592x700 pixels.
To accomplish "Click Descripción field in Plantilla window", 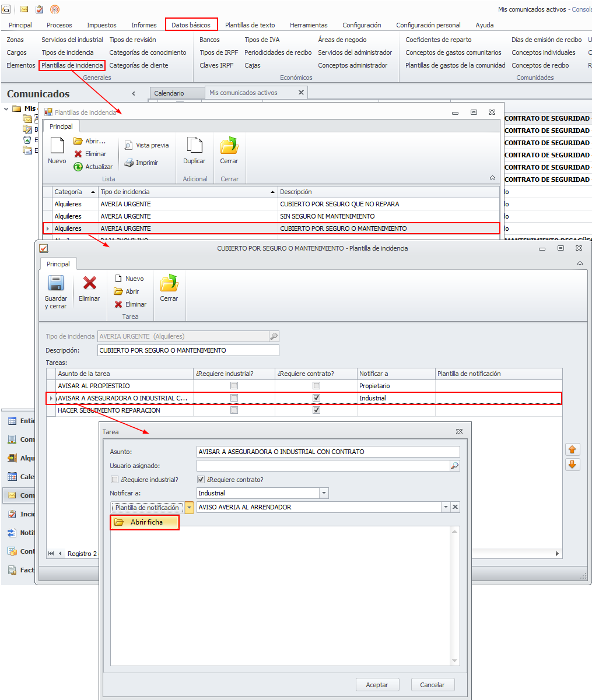I will [188, 350].
